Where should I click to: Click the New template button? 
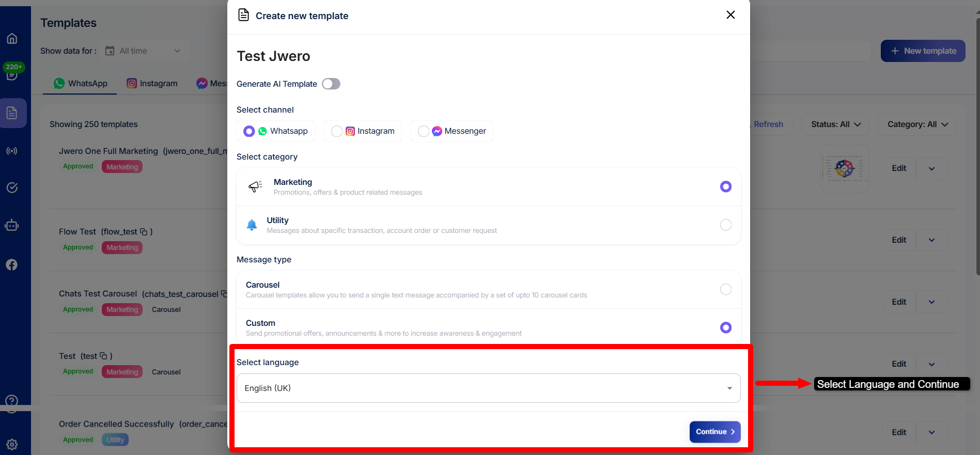(x=923, y=51)
